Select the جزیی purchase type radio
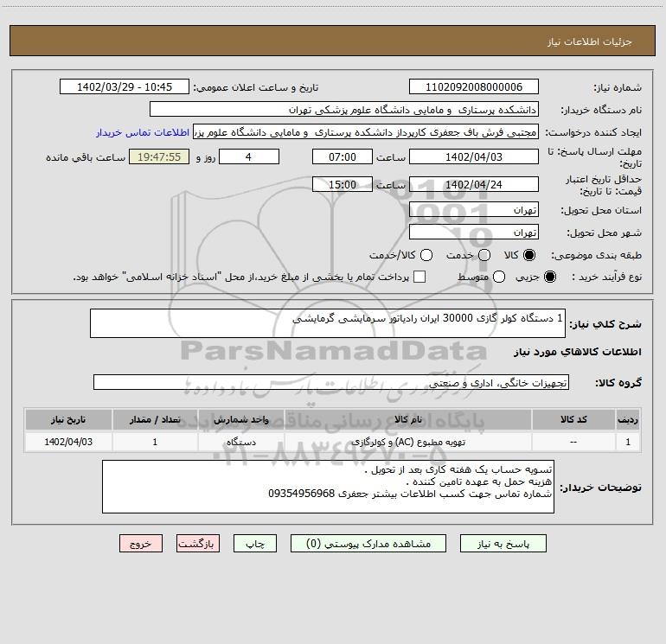666x644 pixels. coord(549,277)
